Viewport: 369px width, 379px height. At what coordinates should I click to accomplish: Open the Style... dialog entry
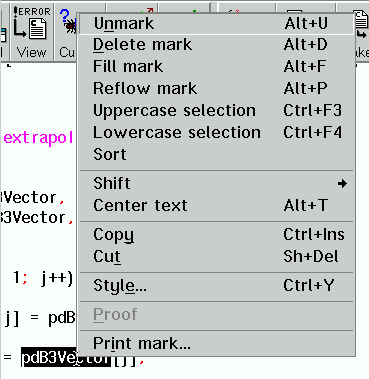(217, 286)
